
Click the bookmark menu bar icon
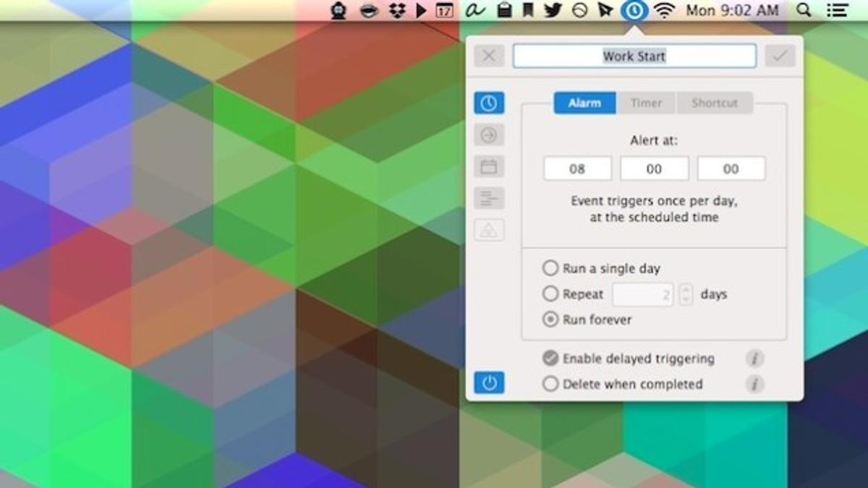pos(528,10)
